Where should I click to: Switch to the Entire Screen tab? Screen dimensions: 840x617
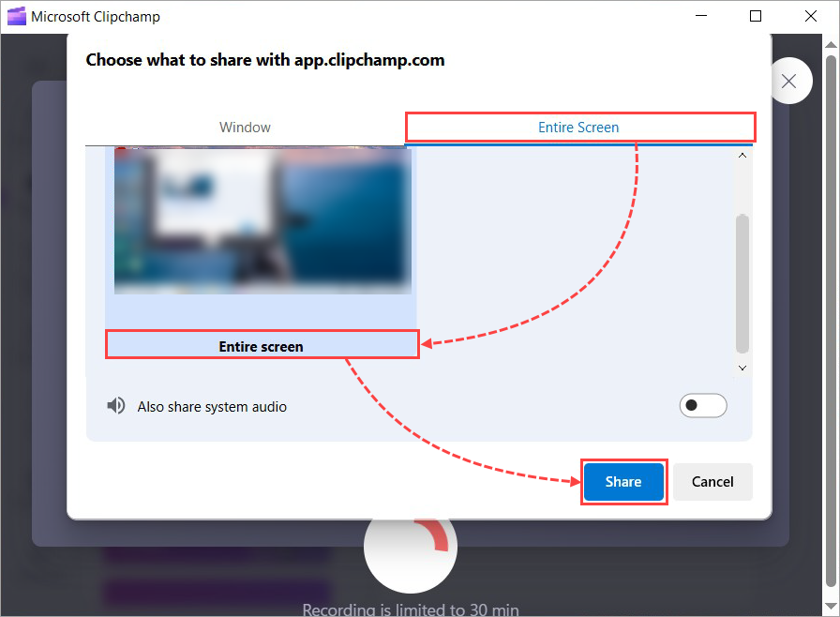pos(579,127)
